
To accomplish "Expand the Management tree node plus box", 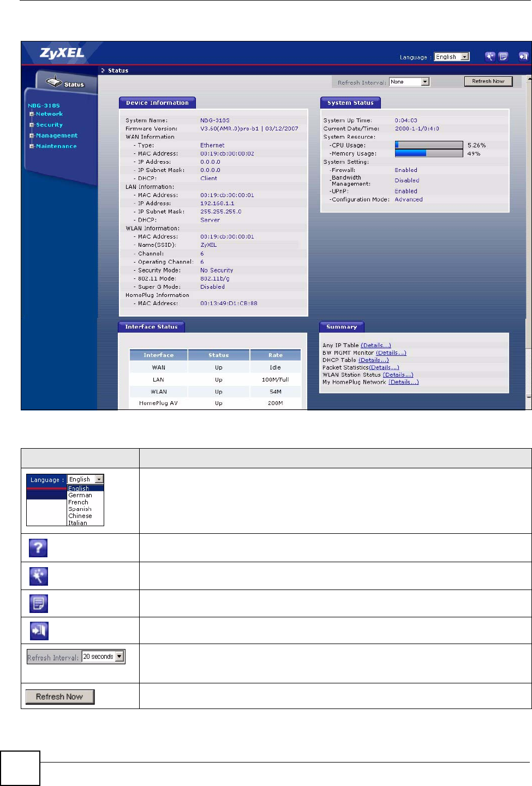I will pyautogui.click(x=32, y=135).
